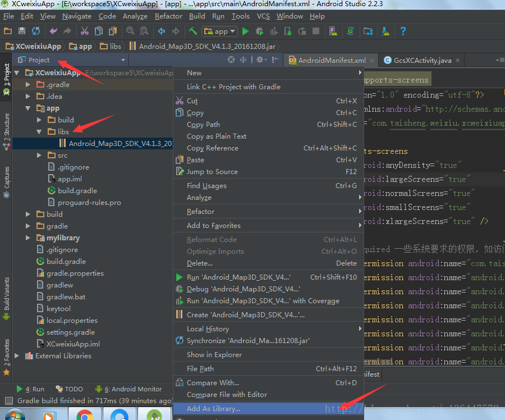Click the Debug app bug icon

259,31
